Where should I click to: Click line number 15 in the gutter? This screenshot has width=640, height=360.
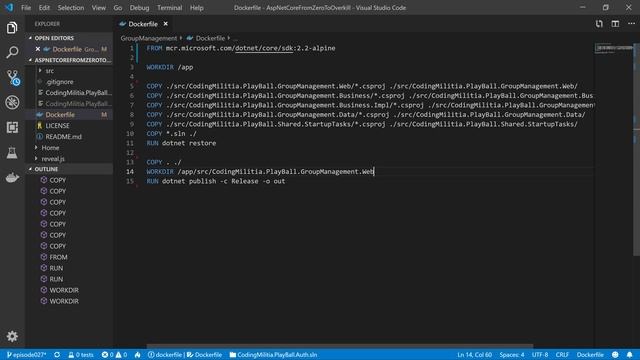click(x=129, y=181)
